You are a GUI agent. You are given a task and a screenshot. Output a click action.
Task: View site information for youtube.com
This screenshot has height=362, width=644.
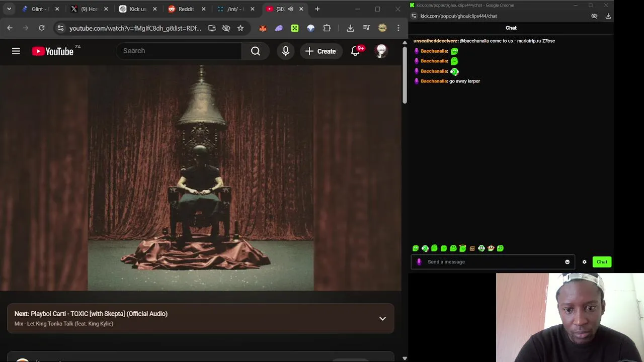tap(60, 28)
